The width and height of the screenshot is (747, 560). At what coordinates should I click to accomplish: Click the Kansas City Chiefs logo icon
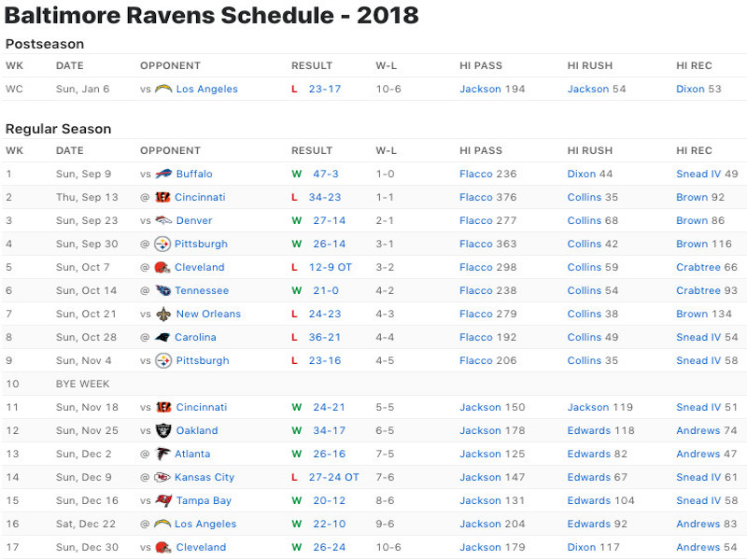162,477
